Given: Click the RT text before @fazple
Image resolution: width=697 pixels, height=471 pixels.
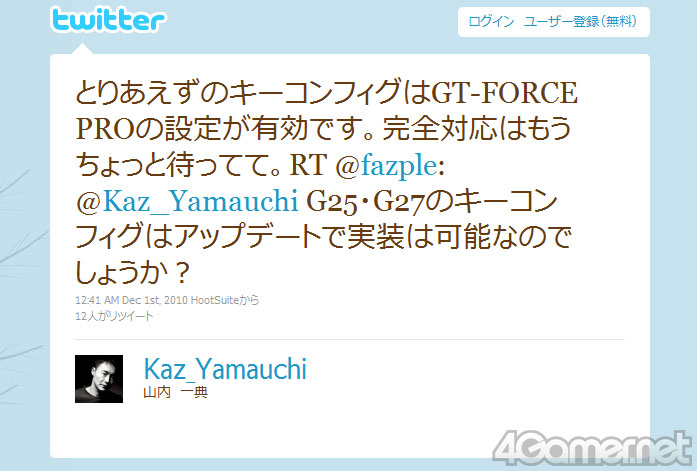Looking at the screenshot, I should (308, 165).
